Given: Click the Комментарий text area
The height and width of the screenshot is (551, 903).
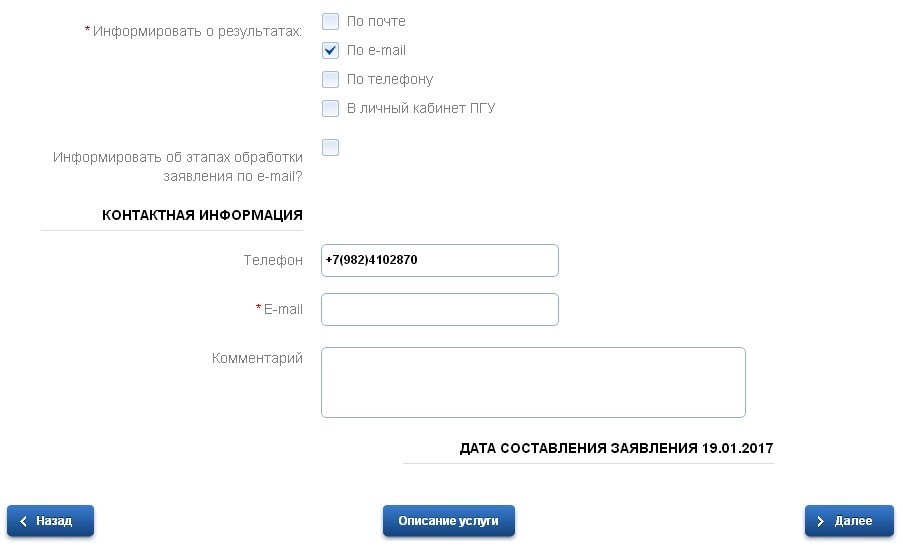Looking at the screenshot, I should 533,382.
